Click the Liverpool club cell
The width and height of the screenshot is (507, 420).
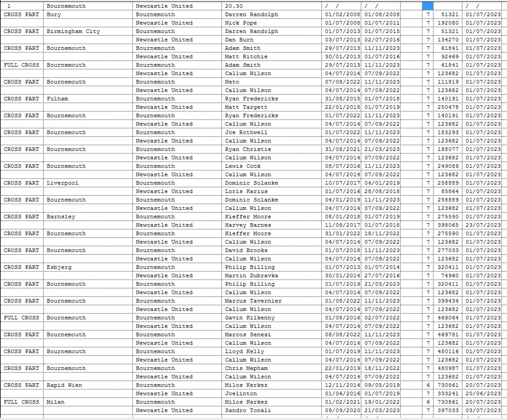88,183
